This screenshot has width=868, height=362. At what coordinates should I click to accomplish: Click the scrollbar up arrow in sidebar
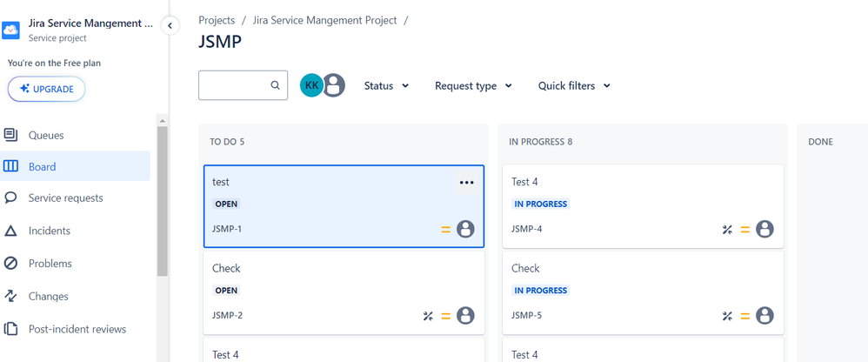(162, 121)
